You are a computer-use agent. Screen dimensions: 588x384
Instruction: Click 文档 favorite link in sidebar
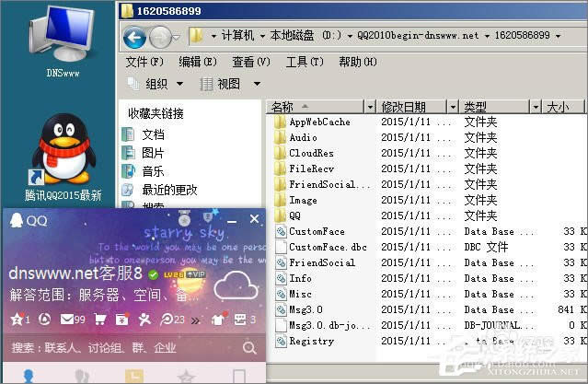click(153, 134)
